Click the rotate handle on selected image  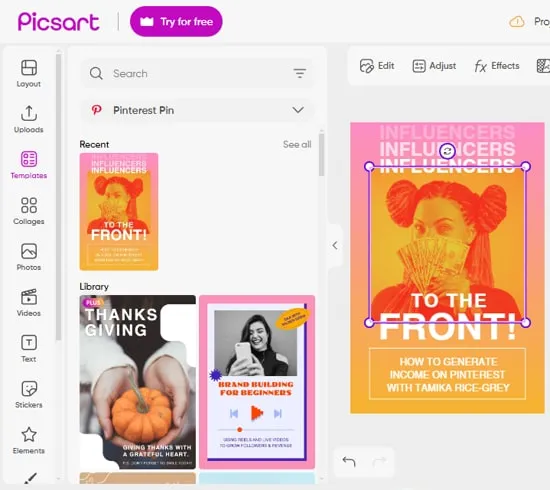click(x=447, y=151)
